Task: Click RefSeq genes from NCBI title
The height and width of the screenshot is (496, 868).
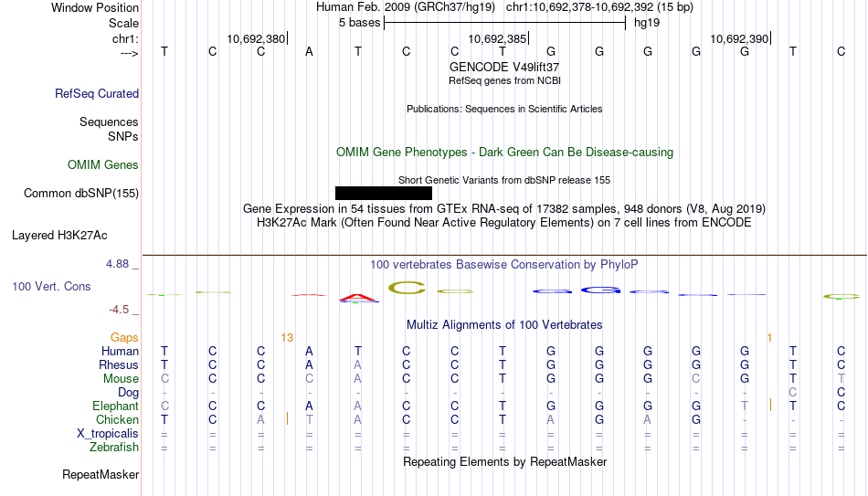Action: click(x=504, y=80)
